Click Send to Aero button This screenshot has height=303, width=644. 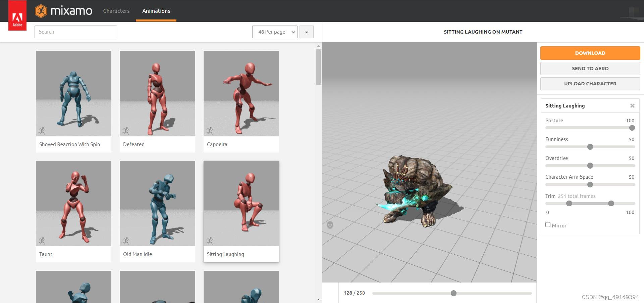tap(590, 69)
